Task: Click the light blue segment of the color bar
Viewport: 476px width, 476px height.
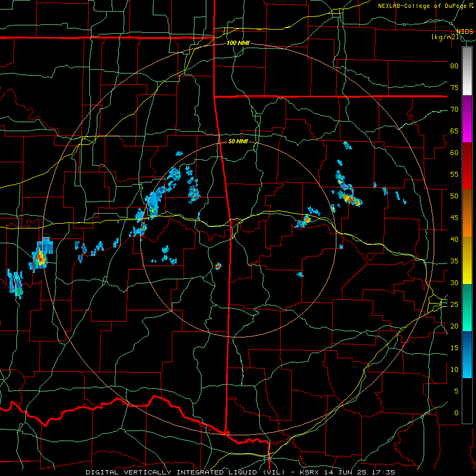Action: point(467,354)
